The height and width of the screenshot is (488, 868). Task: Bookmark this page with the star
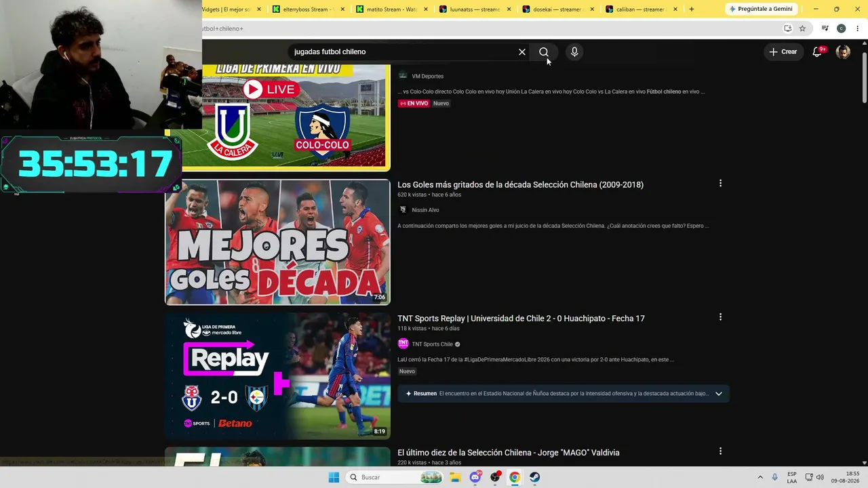(802, 28)
